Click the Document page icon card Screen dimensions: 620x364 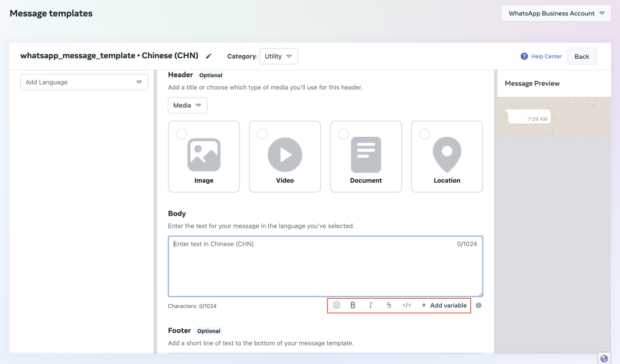click(366, 155)
